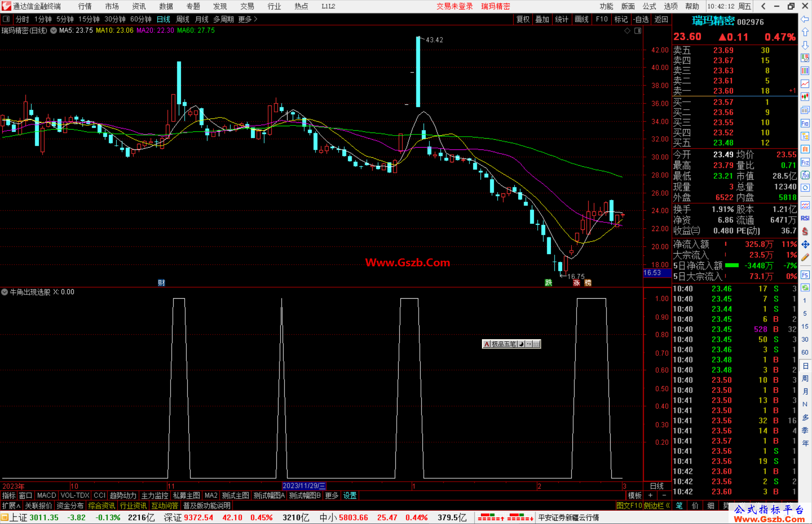Click the F12 trading sidebar icon
This screenshot has height=524, width=812.
point(805,162)
